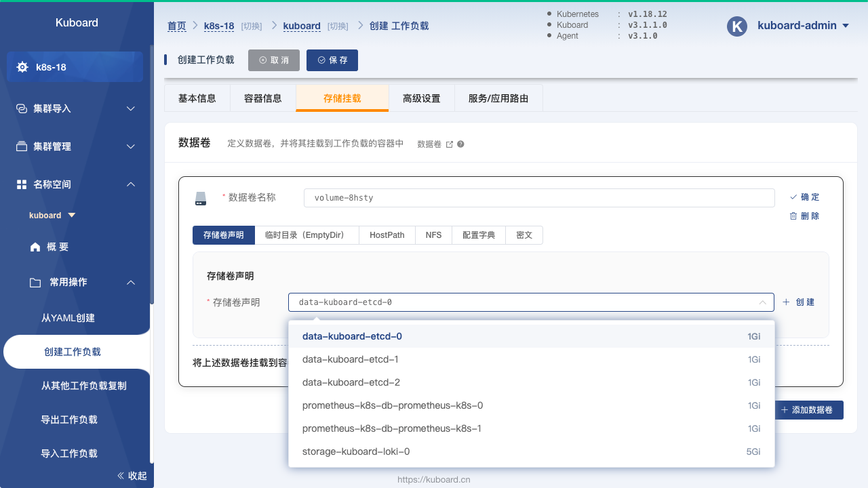Click the help question mark icon near 数据卷
This screenshot has height=488, width=868.
click(x=461, y=144)
